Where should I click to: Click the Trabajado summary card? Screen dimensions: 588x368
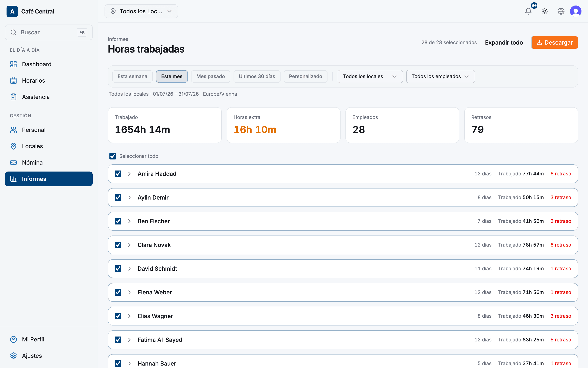(165, 125)
